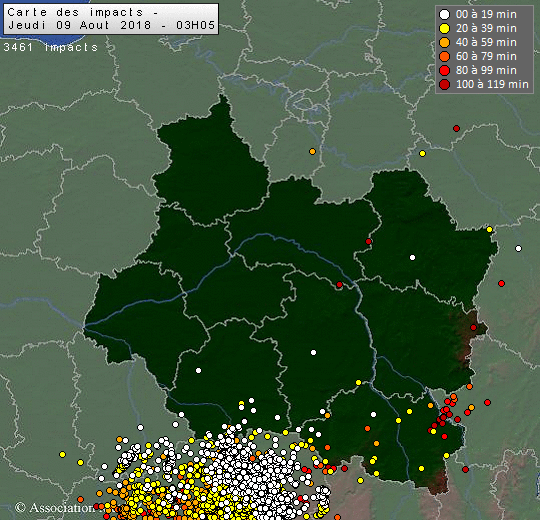Click the dark red impact dot near the upper right

tap(456, 128)
